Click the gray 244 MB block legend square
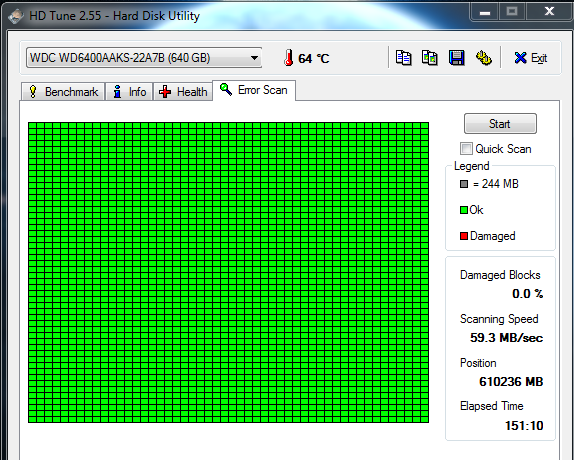Screen dimensions: 574x460 (464, 184)
